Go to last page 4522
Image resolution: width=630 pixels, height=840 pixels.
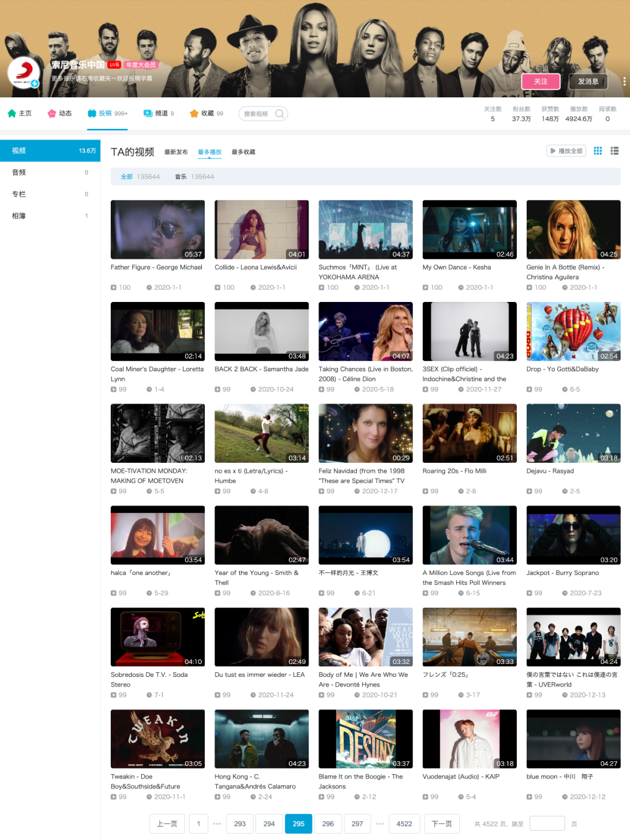point(404,824)
